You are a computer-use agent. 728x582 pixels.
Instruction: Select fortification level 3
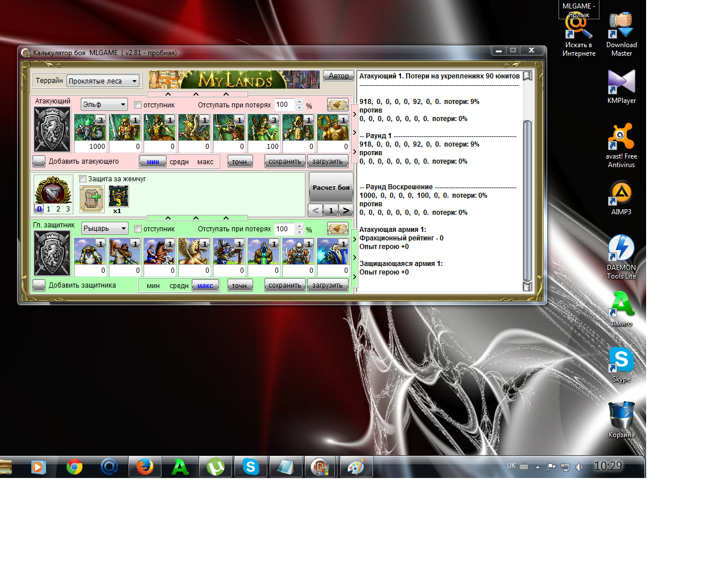[68, 209]
